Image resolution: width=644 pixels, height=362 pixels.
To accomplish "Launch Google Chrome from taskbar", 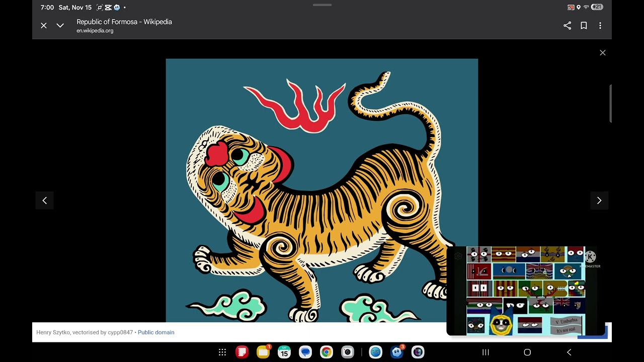I will pos(326,352).
